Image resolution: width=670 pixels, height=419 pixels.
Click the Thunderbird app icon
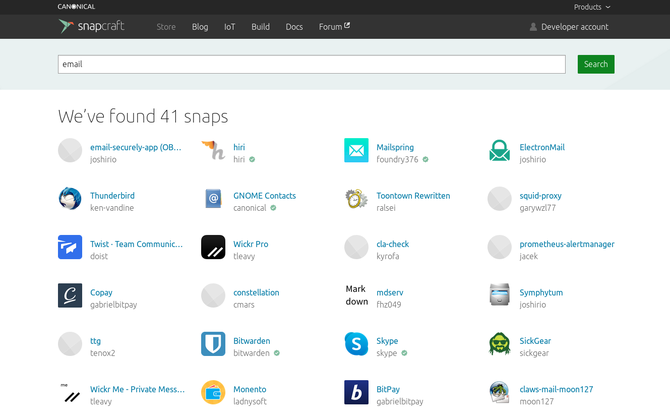[70, 199]
